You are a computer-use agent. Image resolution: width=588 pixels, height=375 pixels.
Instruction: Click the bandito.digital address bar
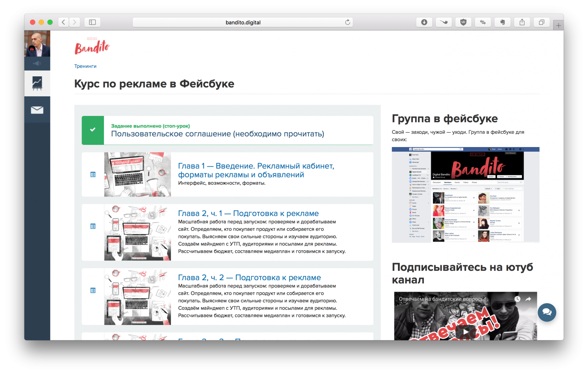click(x=243, y=22)
